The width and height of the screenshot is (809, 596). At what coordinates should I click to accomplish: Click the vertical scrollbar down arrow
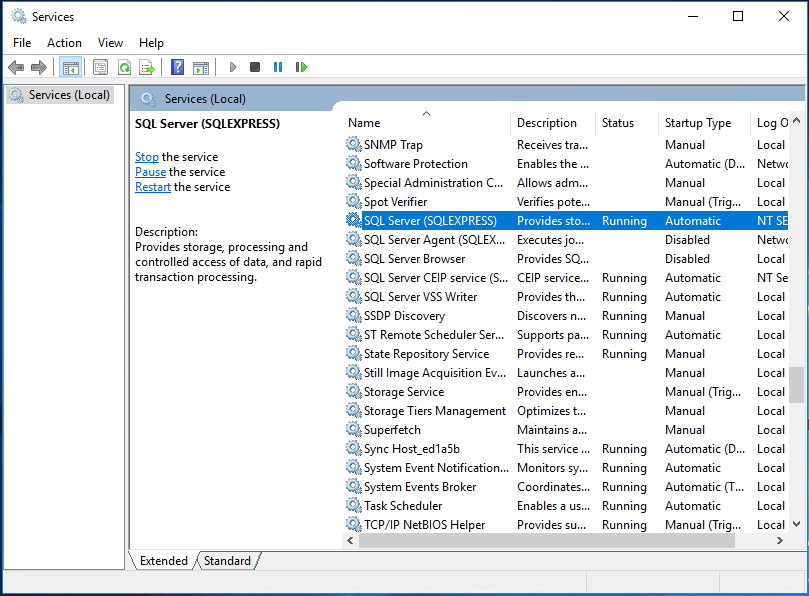(x=797, y=523)
